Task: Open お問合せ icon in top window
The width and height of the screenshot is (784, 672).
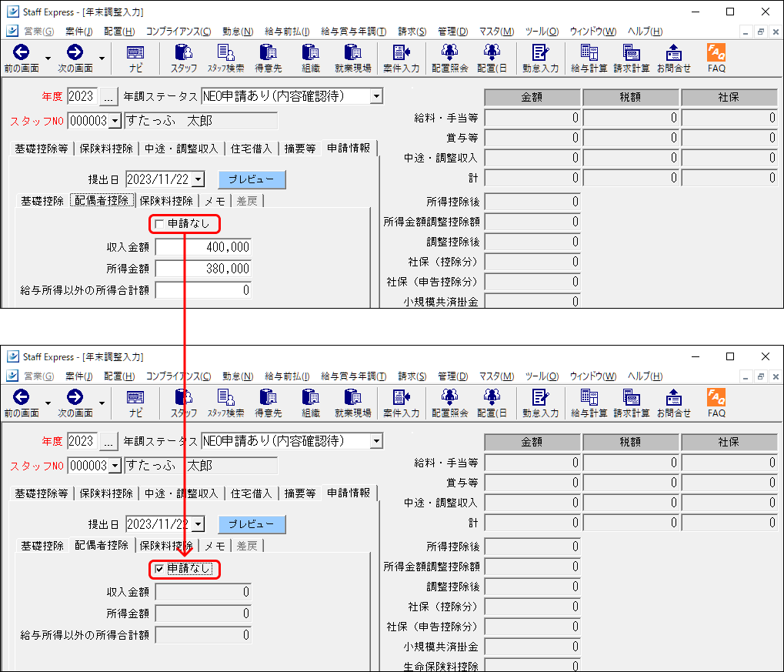Action: click(x=673, y=59)
